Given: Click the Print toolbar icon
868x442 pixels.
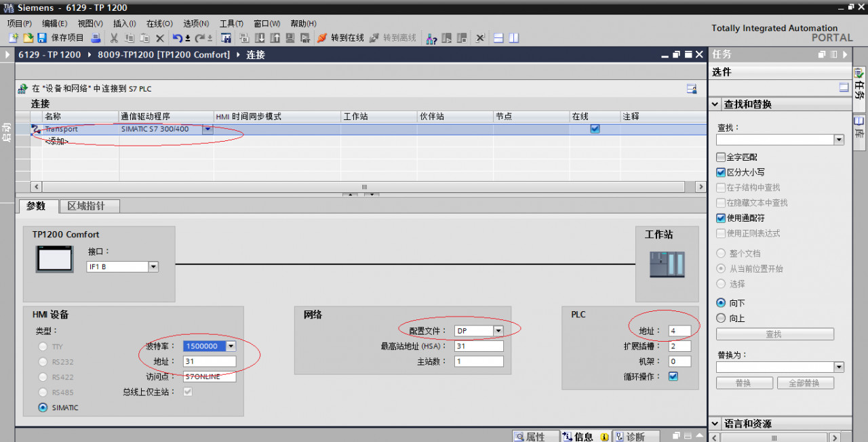Looking at the screenshot, I should pos(96,38).
